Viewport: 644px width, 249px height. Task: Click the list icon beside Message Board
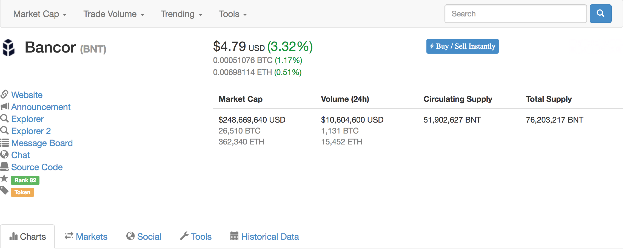click(5, 143)
